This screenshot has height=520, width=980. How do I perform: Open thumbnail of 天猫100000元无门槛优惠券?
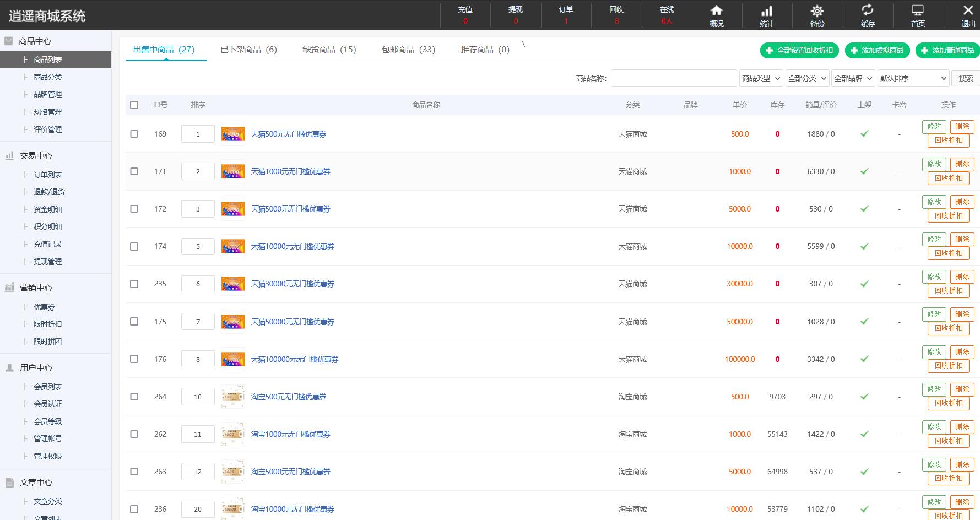232,359
